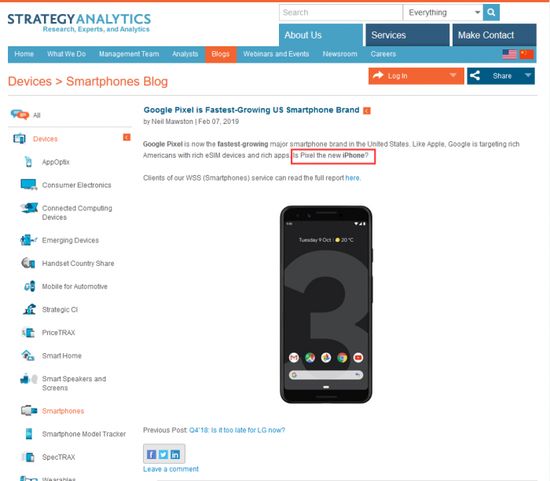Share post via LinkedIn icon
Viewport: 550px width, 481px height.
tap(175, 454)
